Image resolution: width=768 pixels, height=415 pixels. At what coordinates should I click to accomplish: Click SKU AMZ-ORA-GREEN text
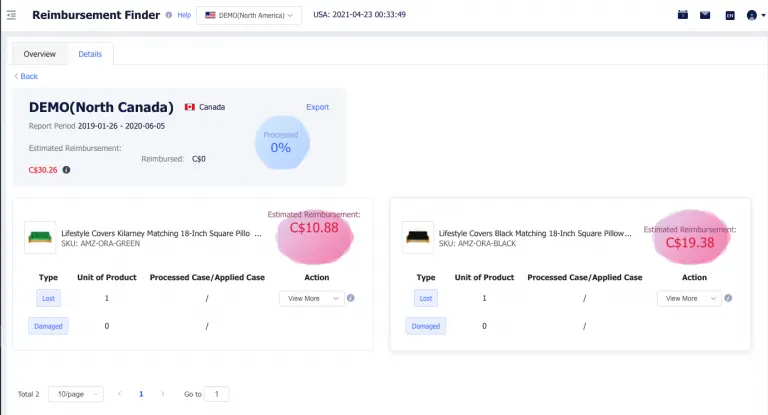(x=100, y=244)
